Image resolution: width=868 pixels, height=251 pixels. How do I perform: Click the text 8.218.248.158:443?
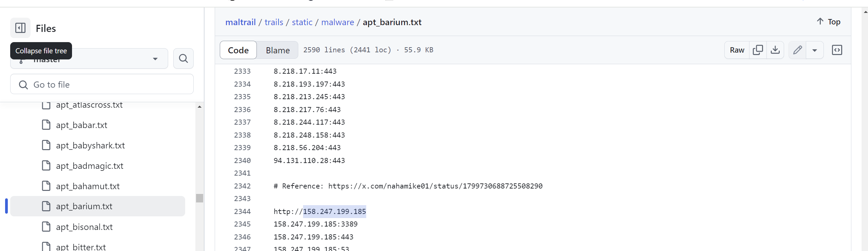click(x=309, y=135)
